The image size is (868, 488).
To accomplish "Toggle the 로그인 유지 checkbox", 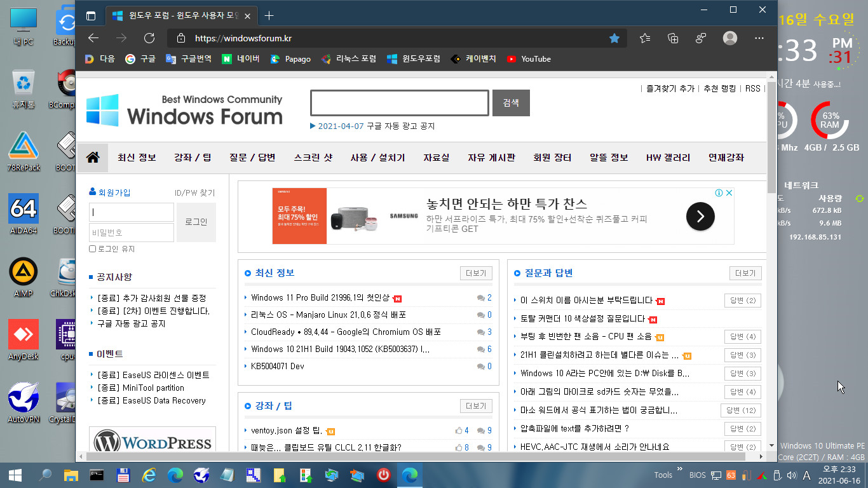I will click(x=93, y=249).
